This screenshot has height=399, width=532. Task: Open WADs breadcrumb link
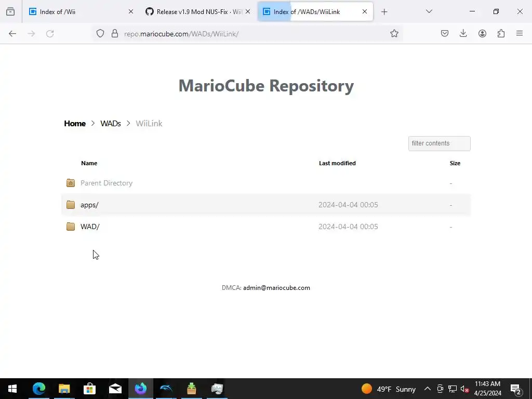[x=111, y=123]
